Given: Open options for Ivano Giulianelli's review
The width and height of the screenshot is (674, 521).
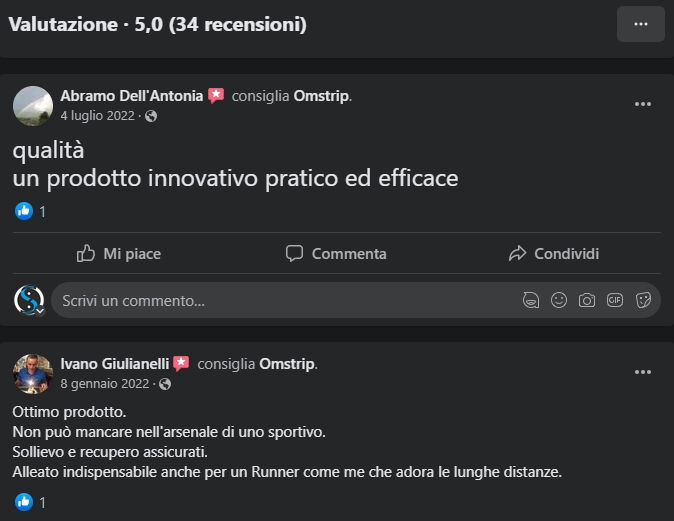Looking at the screenshot, I should (x=643, y=372).
